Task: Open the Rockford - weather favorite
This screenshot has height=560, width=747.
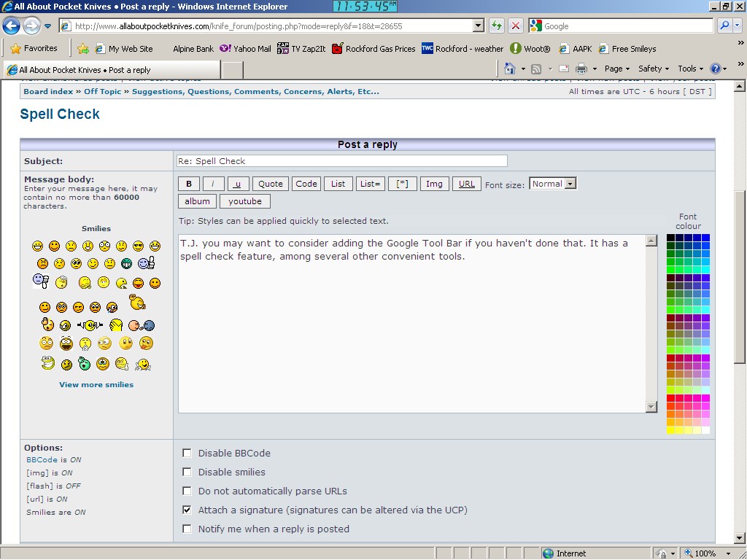Action: [x=462, y=49]
